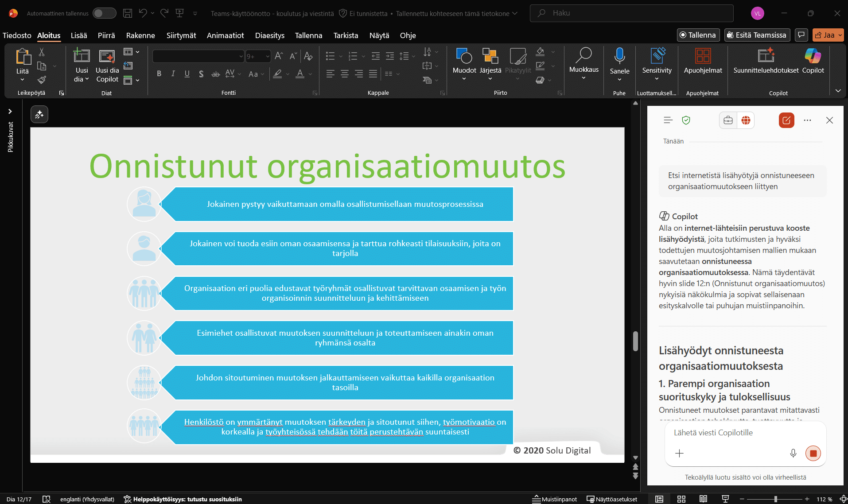Switch to slide sorter view in status bar
848x504 pixels.
(x=681, y=499)
